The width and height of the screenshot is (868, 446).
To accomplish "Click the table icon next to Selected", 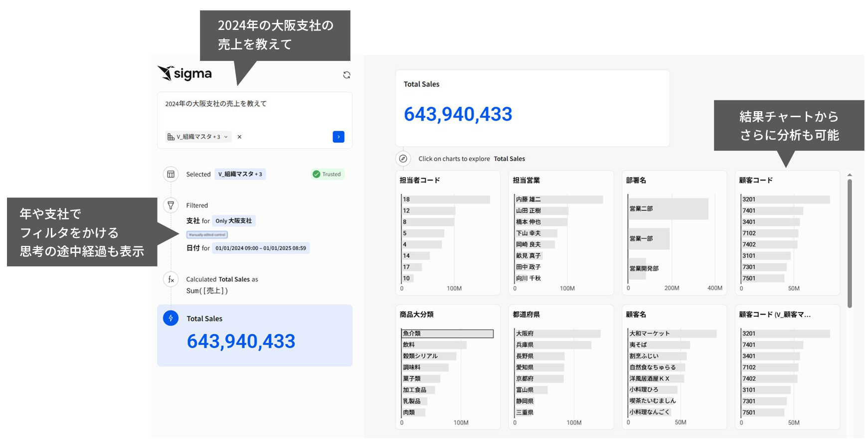I will click(171, 174).
